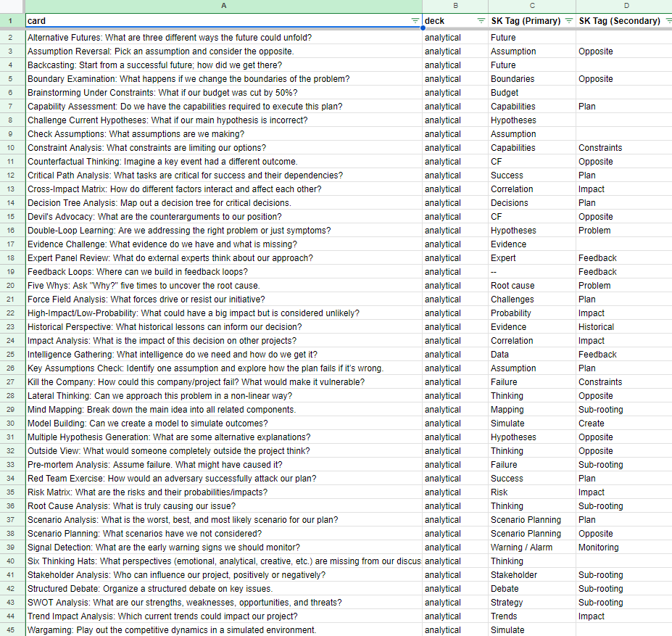Click 'Root cause' primary tag cell
672x636 pixels.
point(532,286)
